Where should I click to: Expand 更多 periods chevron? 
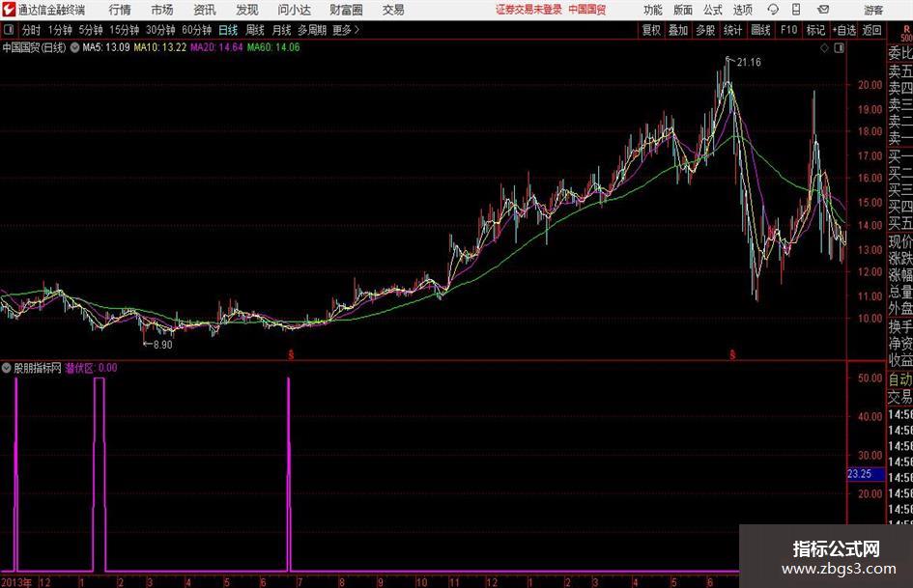point(347,30)
